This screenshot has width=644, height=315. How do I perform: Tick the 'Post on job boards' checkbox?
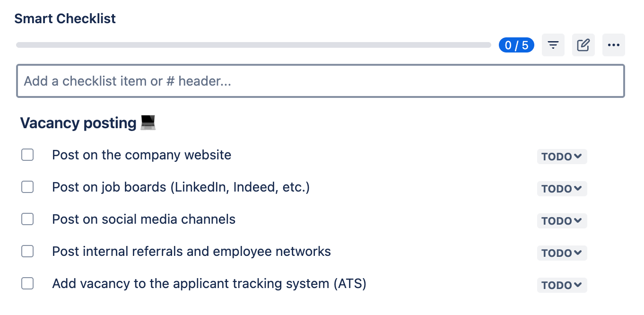(27, 187)
